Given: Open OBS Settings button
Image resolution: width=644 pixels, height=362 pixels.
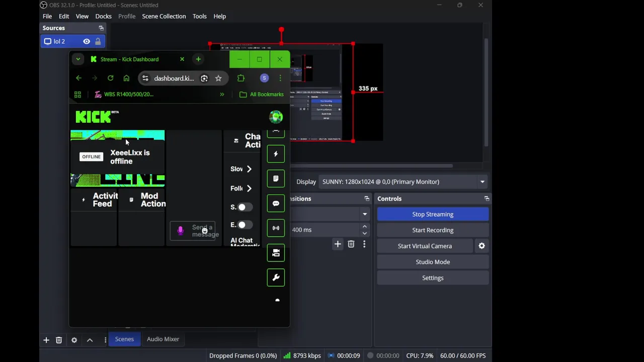Looking at the screenshot, I should pyautogui.click(x=433, y=278).
